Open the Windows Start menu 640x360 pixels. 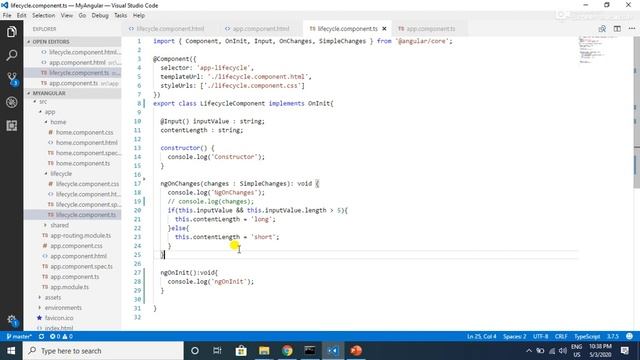(x=11, y=351)
